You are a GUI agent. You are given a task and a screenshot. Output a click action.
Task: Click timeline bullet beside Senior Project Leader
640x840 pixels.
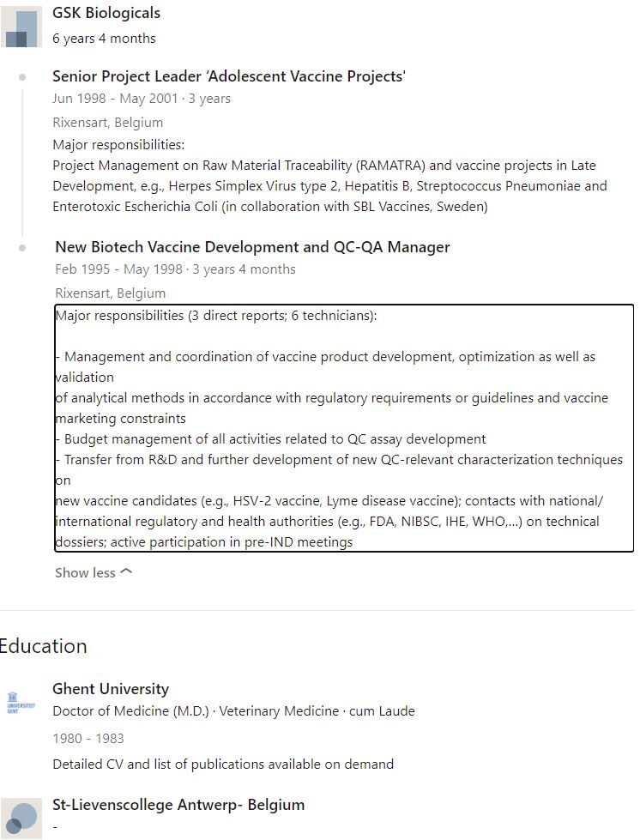click(22, 77)
